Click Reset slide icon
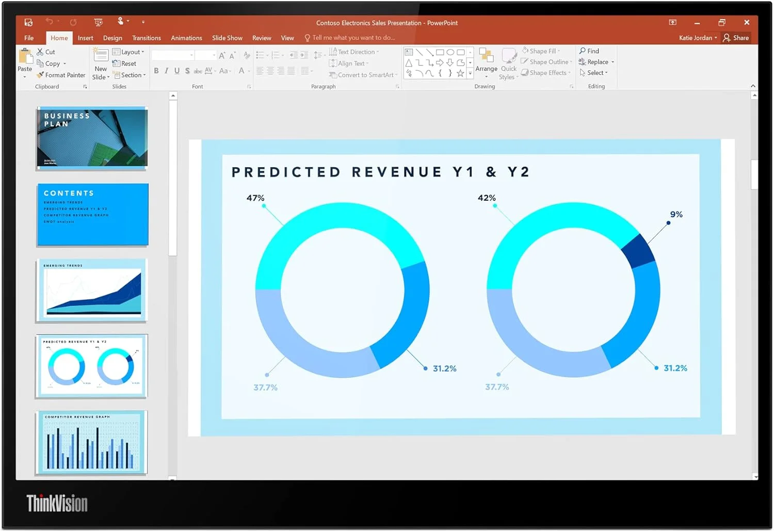This screenshot has width=774, height=532. [117, 63]
